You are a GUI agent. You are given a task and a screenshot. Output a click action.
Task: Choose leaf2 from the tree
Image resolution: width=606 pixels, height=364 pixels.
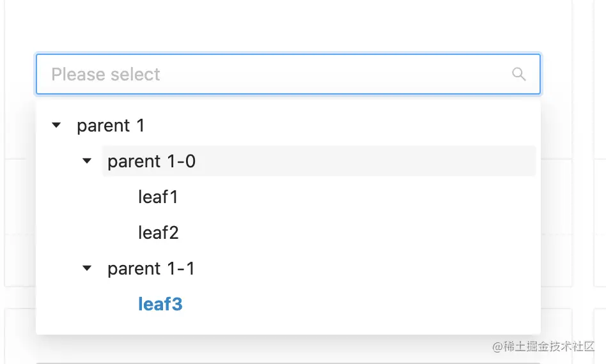[158, 233]
